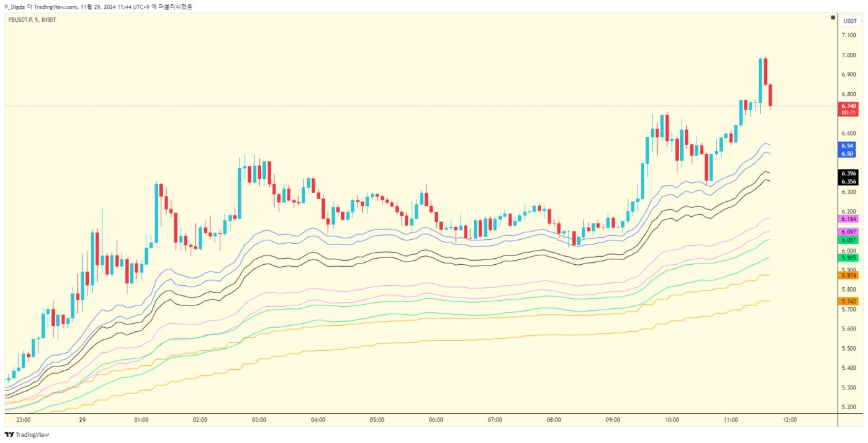This screenshot has width=868, height=443.
Task: Click the FBUSDT.P, 5, BYBIT symbol label
Action: (x=32, y=20)
